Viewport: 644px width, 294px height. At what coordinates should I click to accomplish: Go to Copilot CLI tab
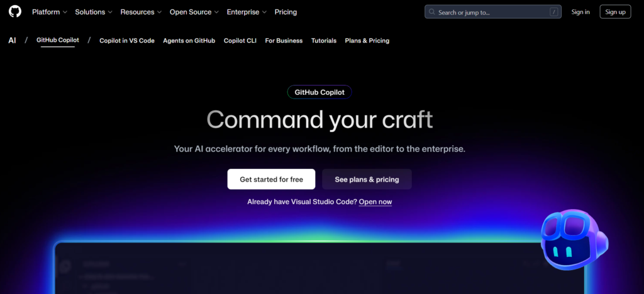(x=240, y=41)
